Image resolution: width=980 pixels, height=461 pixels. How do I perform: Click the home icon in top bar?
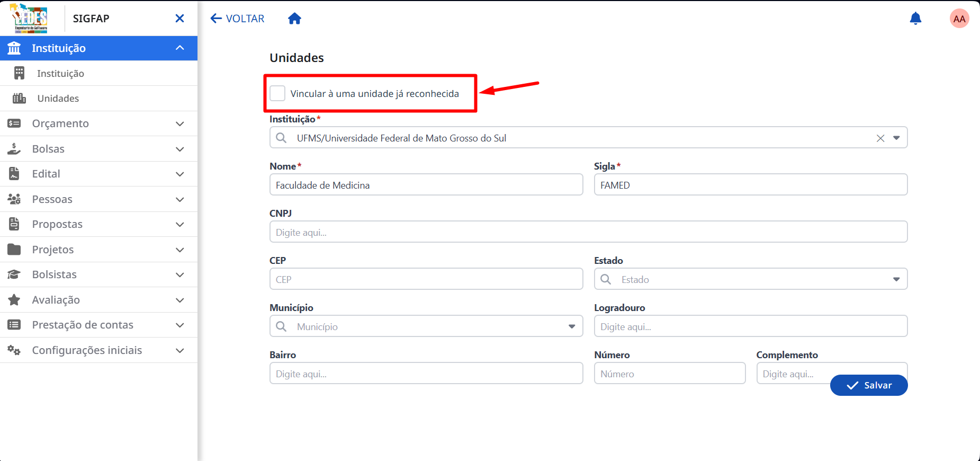coord(294,19)
